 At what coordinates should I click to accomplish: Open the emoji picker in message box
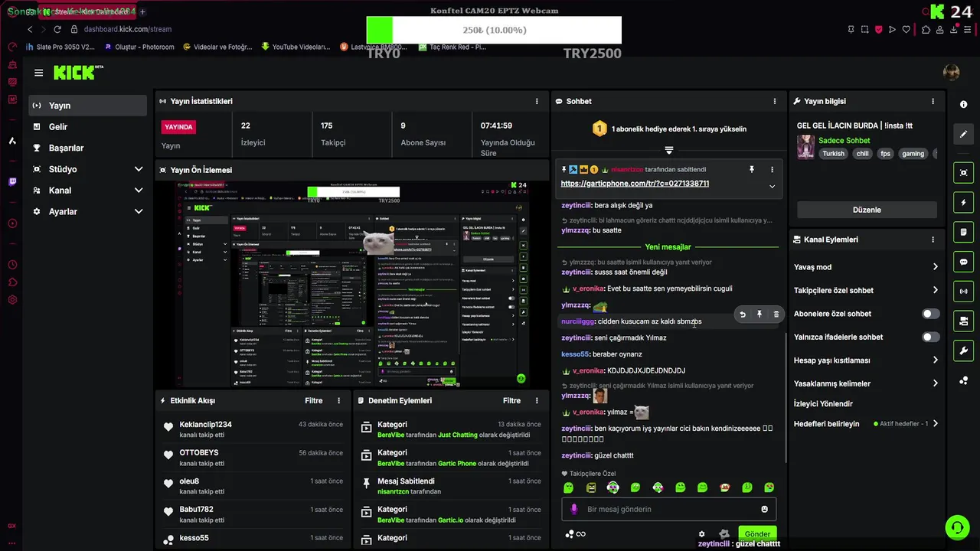764,509
